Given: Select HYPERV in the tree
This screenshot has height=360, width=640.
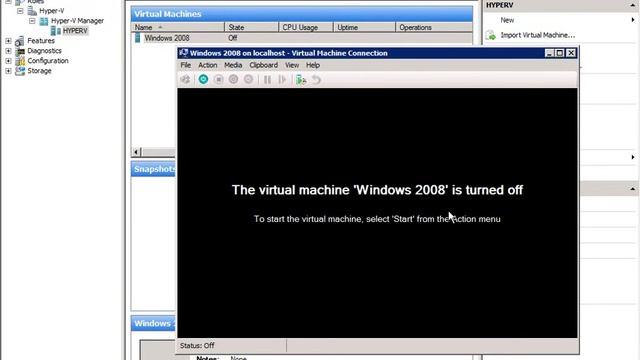Looking at the screenshot, I should tap(75, 31).
